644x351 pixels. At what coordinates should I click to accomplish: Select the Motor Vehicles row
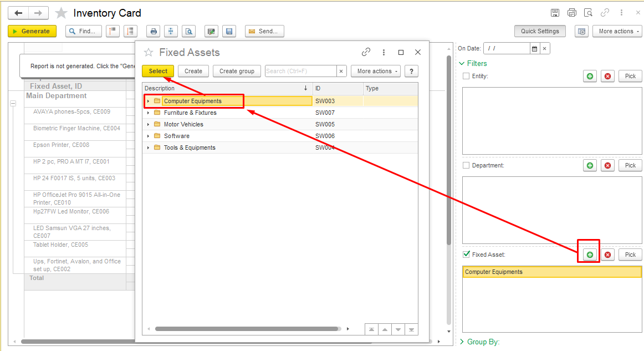coord(183,125)
